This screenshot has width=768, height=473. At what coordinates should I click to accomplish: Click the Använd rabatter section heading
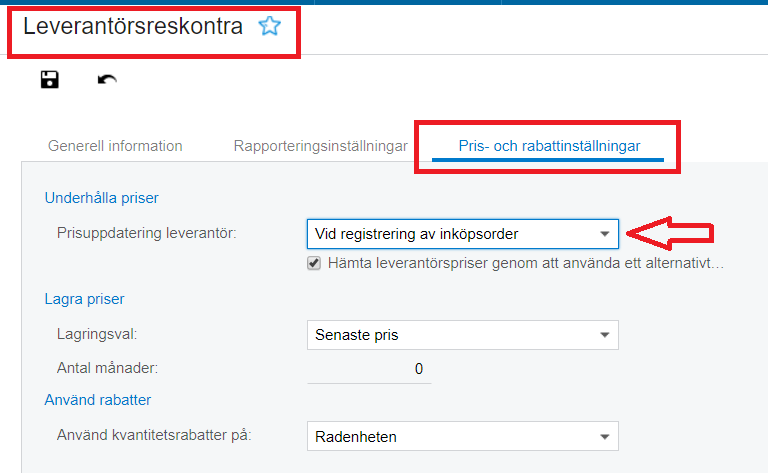tap(98, 400)
